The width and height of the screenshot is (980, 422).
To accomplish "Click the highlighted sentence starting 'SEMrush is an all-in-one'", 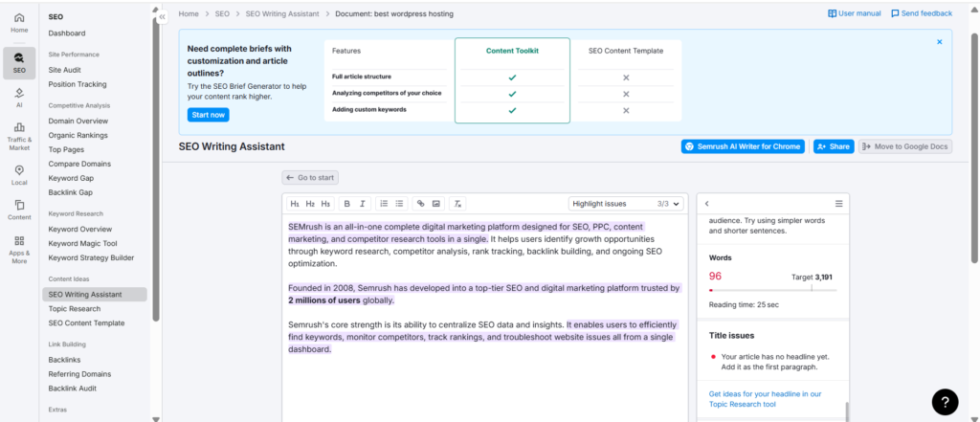I will coord(466,233).
